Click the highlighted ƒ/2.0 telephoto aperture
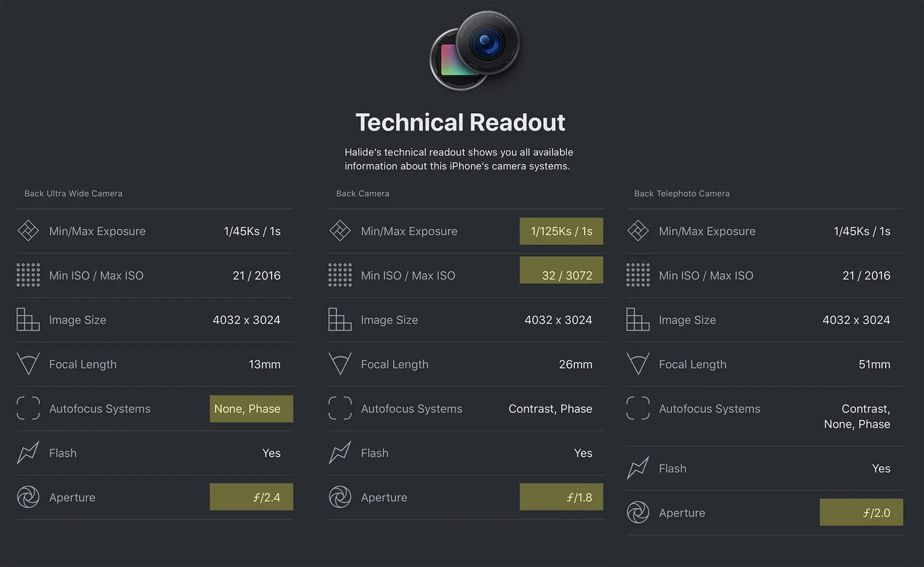The image size is (924, 567). (x=861, y=512)
